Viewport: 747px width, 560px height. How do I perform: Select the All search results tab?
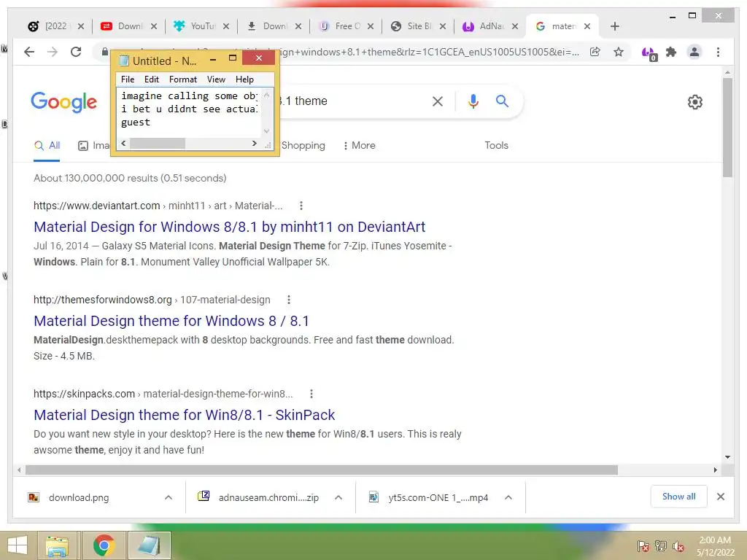47,146
